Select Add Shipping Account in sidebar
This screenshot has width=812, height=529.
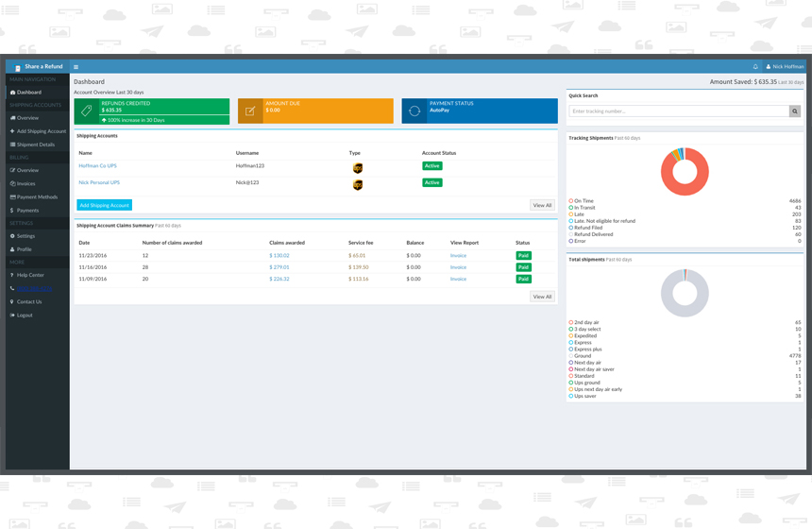[x=37, y=131]
